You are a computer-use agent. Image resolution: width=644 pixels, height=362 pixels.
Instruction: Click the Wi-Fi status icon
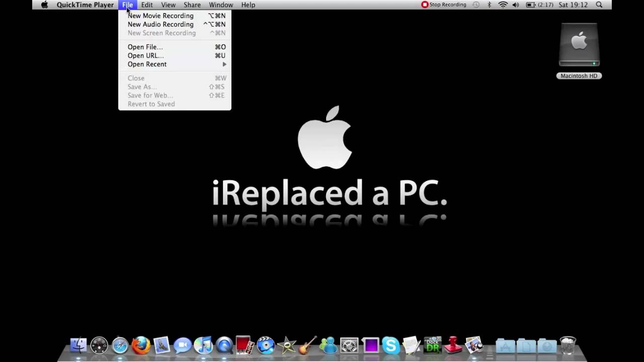tap(503, 5)
